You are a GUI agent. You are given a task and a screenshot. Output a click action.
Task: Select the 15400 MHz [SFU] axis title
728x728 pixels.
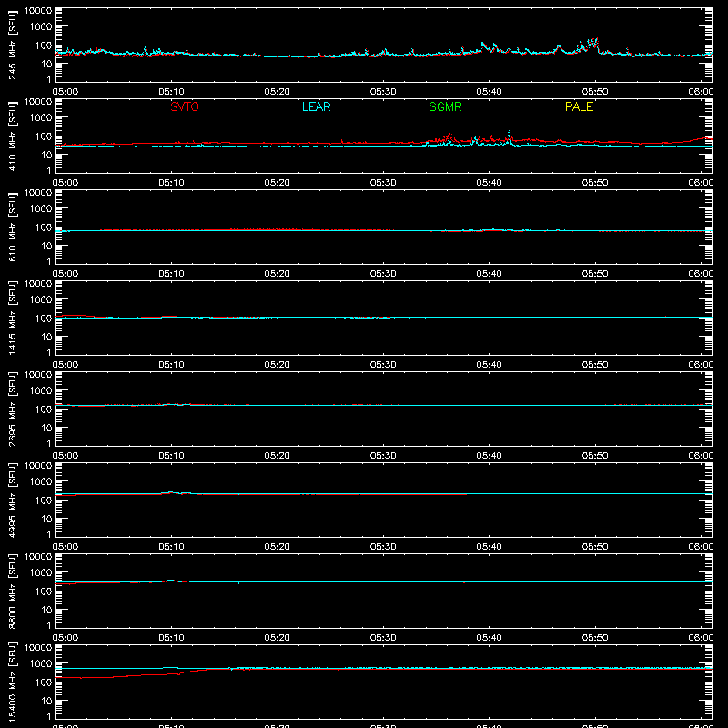(12, 682)
